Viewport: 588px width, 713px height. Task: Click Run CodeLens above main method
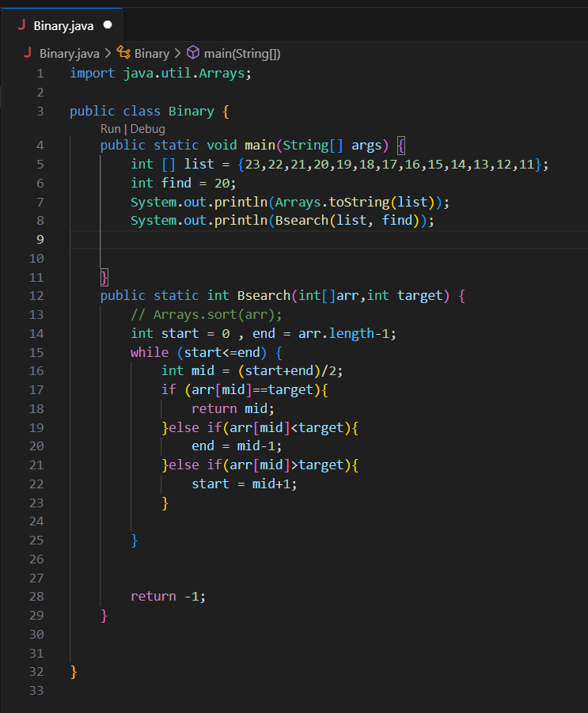(111, 129)
